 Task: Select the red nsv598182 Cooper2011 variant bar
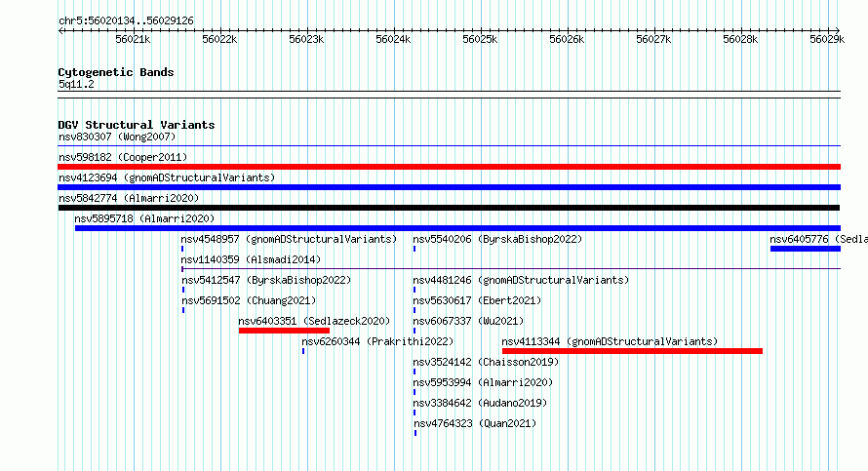[x=449, y=167]
